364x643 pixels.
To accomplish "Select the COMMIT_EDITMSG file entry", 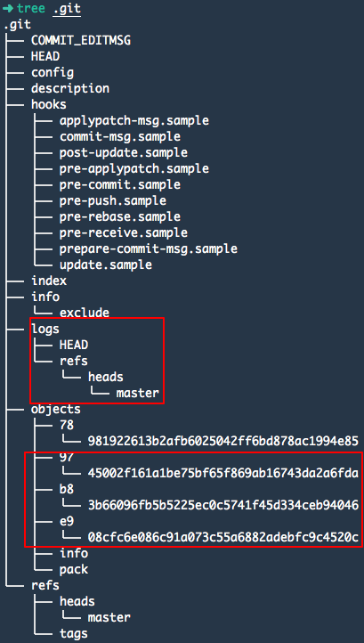I will (x=81, y=41).
